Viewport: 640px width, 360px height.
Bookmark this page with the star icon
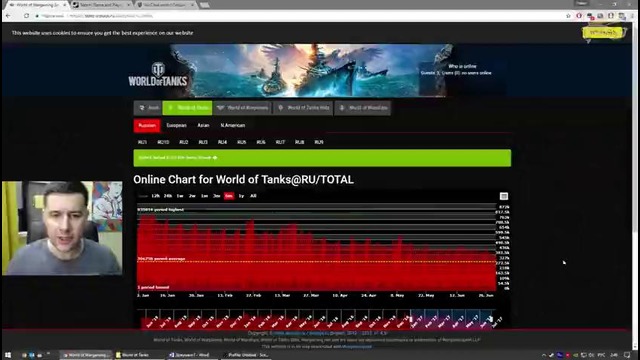tap(568, 16)
